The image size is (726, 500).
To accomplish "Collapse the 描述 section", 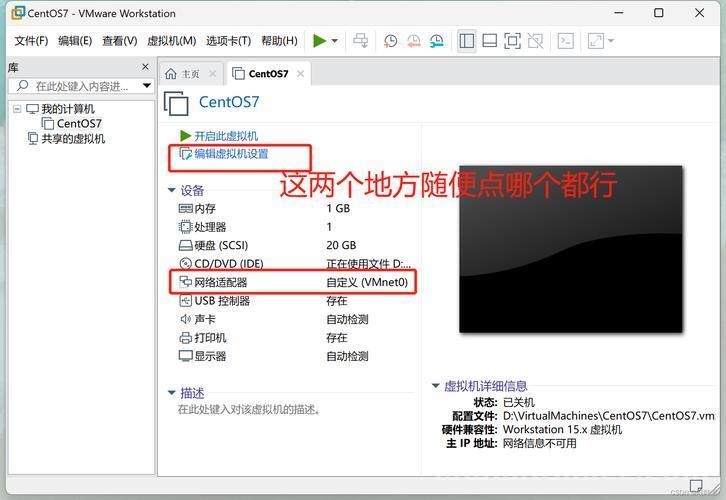I will pyautogui.click(x=172, y=393).
